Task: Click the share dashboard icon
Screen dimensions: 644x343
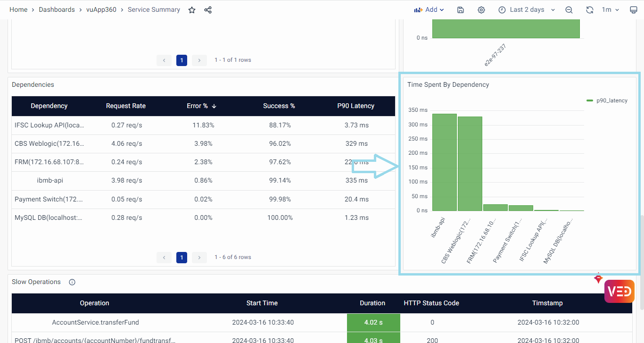Action: tap(208, 10)
